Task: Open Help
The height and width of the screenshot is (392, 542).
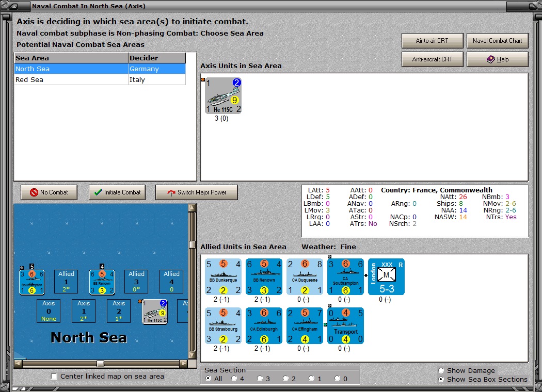Action: coord(497,59)
